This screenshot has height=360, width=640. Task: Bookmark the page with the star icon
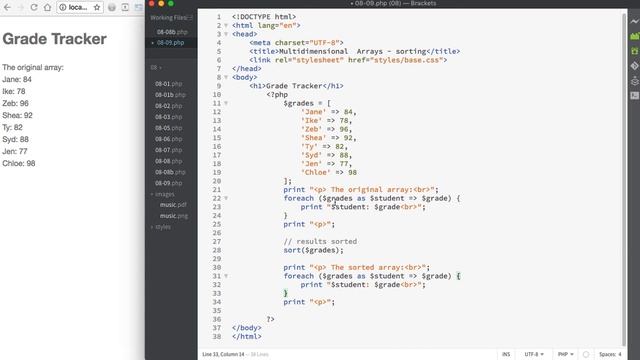[97, 7]
